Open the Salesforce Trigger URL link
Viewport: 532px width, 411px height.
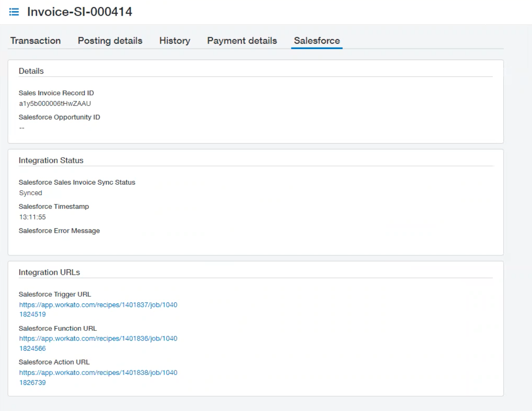click(x=98, y=309)
